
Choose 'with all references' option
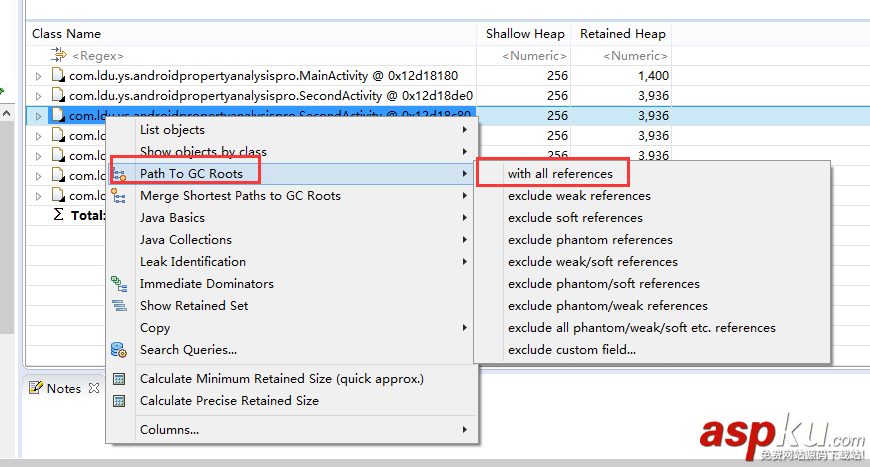560,174
